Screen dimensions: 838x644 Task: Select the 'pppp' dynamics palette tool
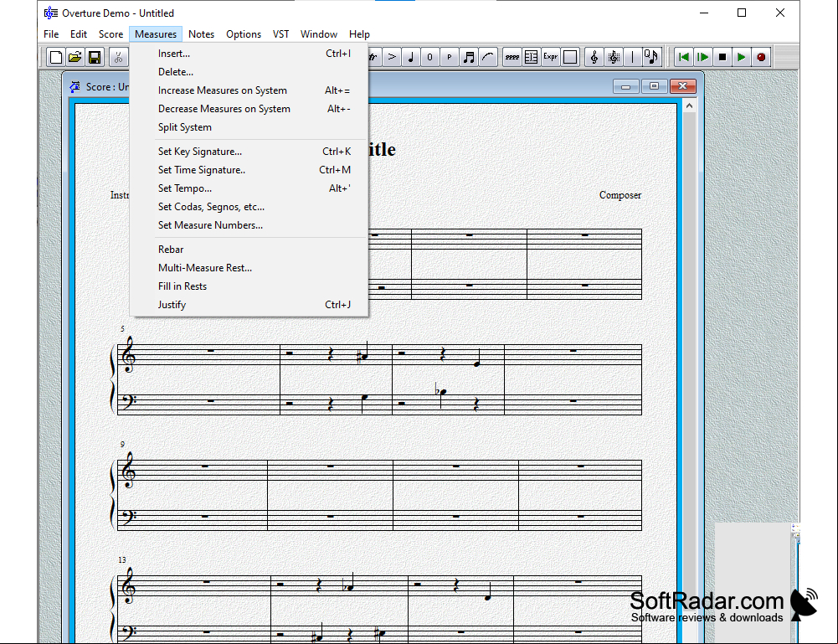[512, 57]
